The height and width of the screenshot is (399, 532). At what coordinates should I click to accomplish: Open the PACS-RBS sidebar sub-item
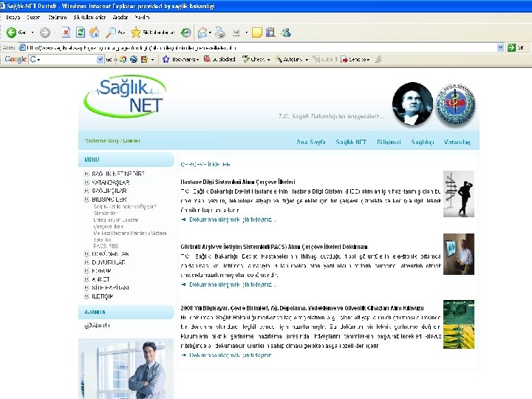[x=106, y=246]
